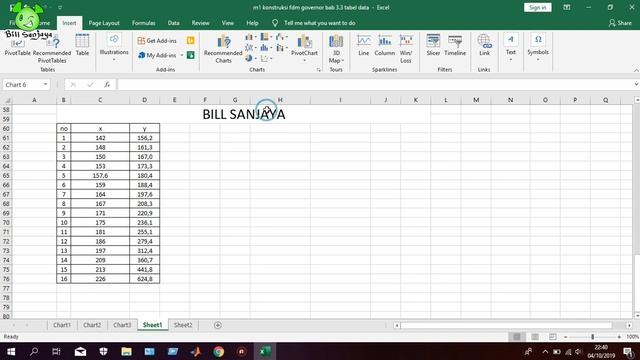Add a new sheet
Viewport: 640px width, 360px height.
[218, 325]
